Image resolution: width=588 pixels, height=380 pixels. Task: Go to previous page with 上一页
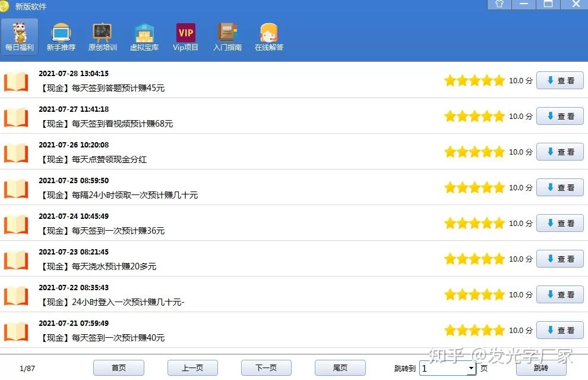[x=192, y=368]
